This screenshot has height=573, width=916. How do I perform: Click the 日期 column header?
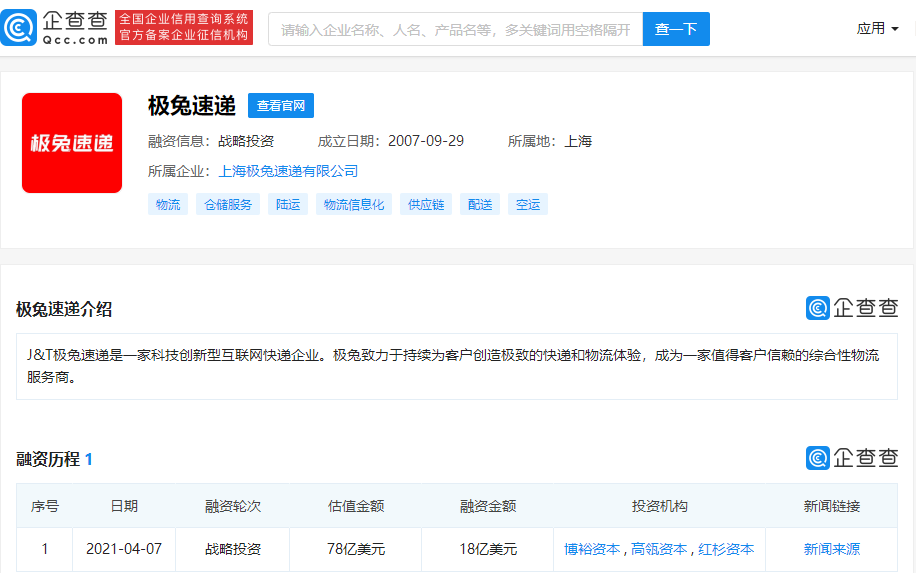[x=124, y=506]
